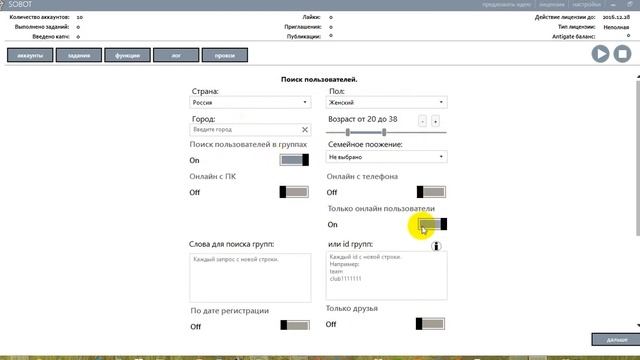Start the bot with the play button
The width and height of the screenshot is (640, 360).
[600, 54]
